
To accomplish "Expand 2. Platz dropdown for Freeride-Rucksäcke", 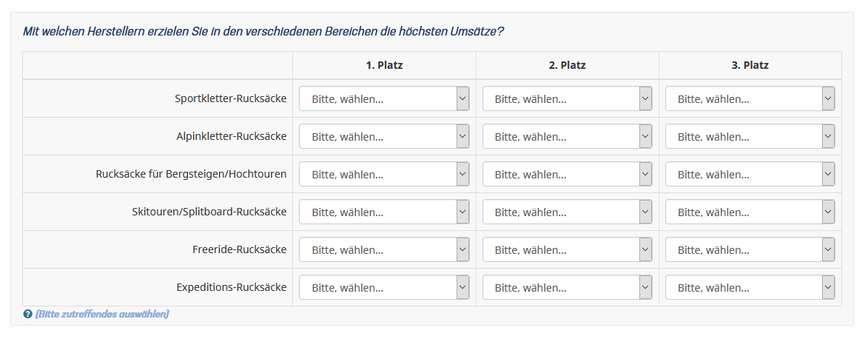I will 567,249.
